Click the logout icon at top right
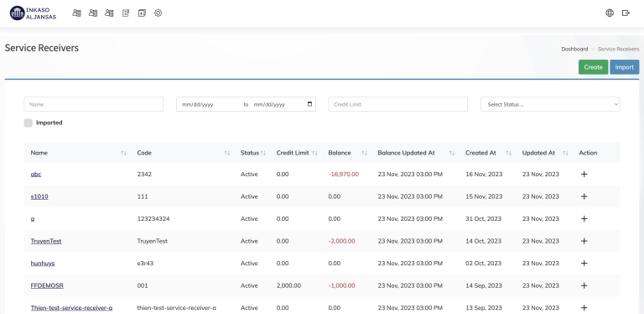This screenshot has width=644, height=314. coord(626,13)
